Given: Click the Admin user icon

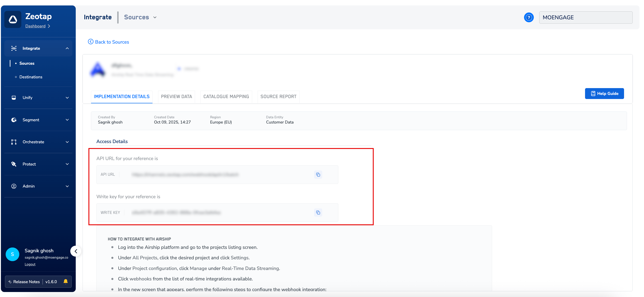Looking at the screenshot, I should tap(14, 186).
